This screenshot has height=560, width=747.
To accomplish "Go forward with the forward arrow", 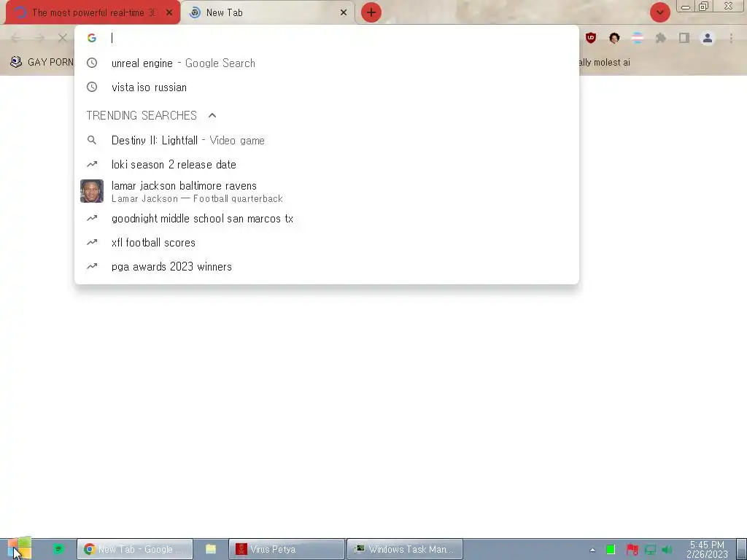I will 39,38.
